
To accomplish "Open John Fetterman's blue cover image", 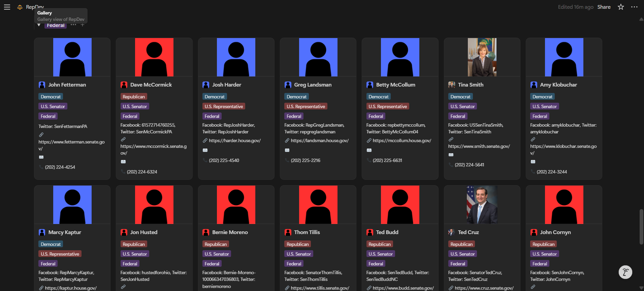I will pos(72,57).
